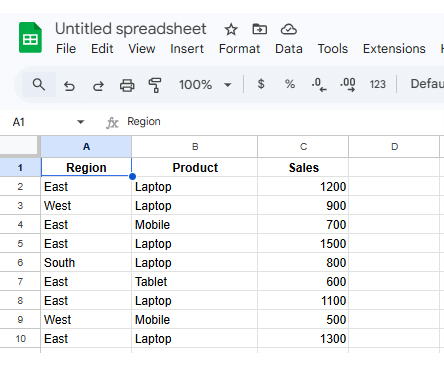Select row 10 header
The width and height of the screenshot is (444, 366).
[x=20, y=338]
